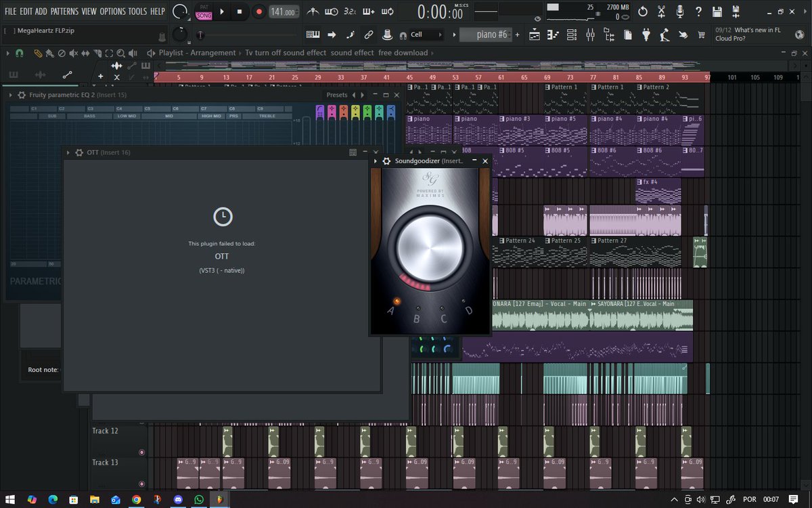812x508 pixels.
Task: Toggle link/multilink to controllers icon
Action: tap(369, 35)
